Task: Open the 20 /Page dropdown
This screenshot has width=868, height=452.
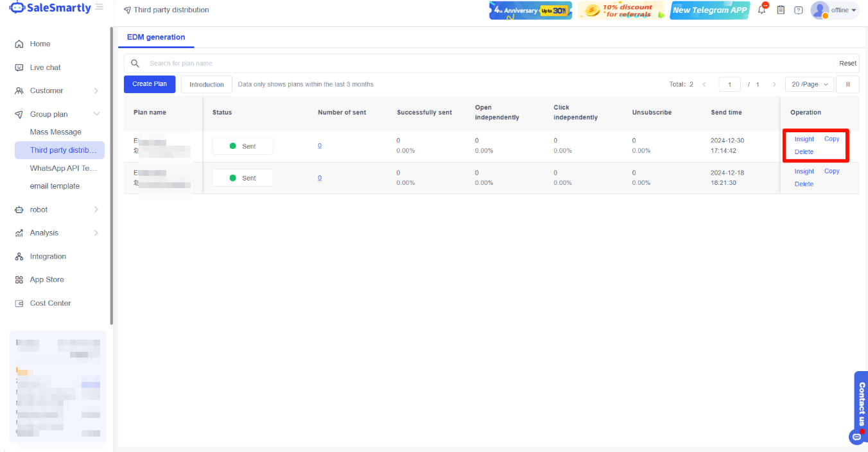Action: [x=809, y=84]
